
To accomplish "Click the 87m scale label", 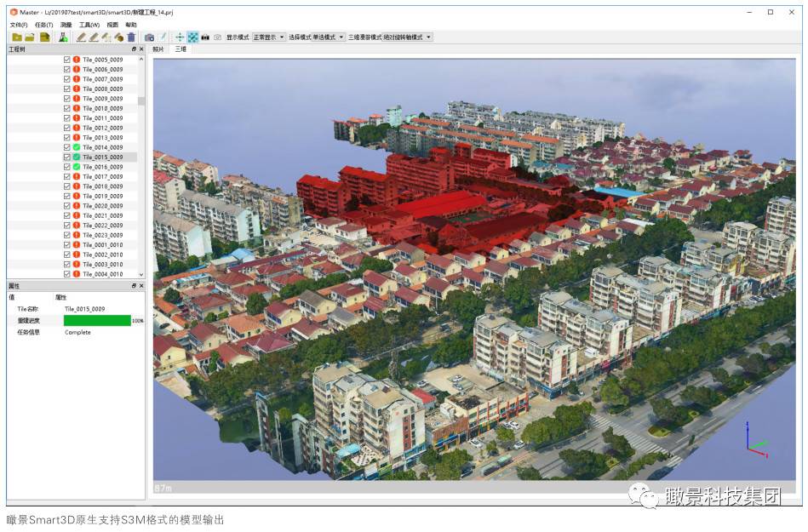I will (163, 488).
